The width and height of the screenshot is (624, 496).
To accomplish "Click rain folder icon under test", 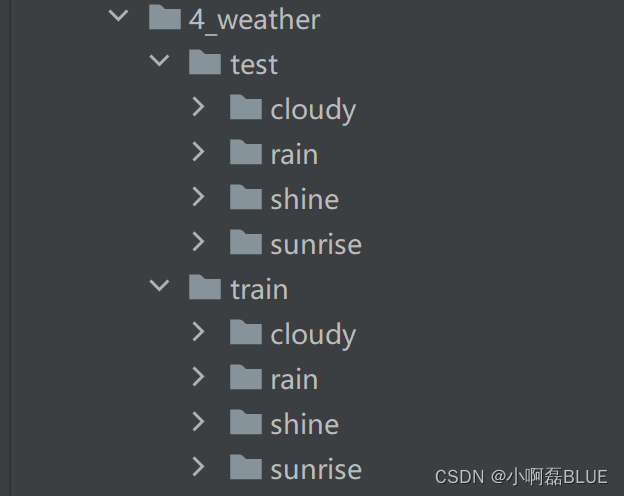I will [246, 152].
